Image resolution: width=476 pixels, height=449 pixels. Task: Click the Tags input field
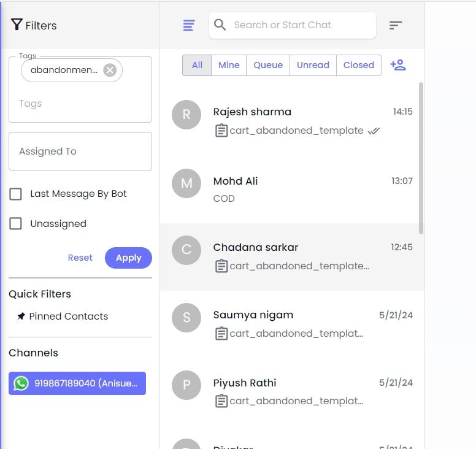(x=80, y=104)
